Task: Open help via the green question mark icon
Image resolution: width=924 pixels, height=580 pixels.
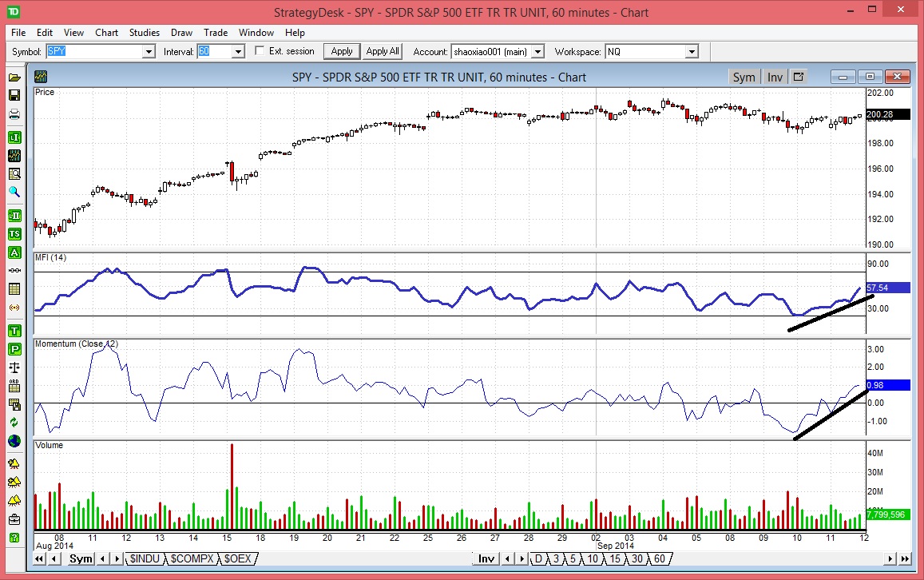Action: click(x=14, y=538)
